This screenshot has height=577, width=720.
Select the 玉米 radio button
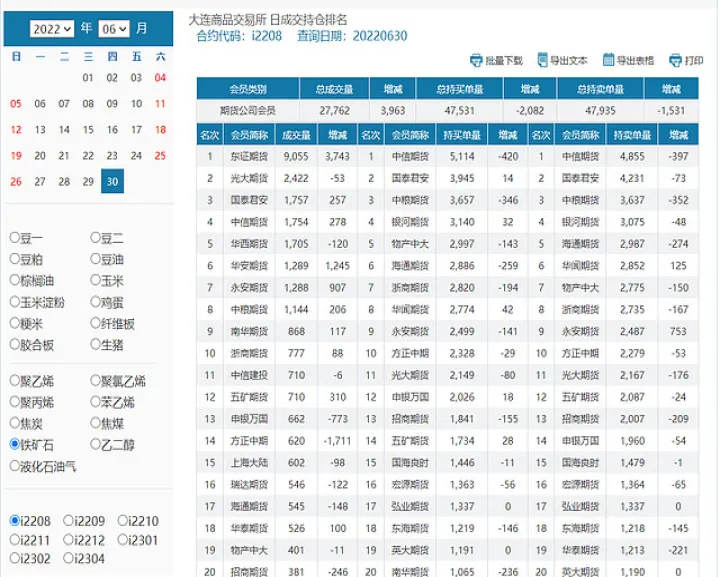pos(96,280)
